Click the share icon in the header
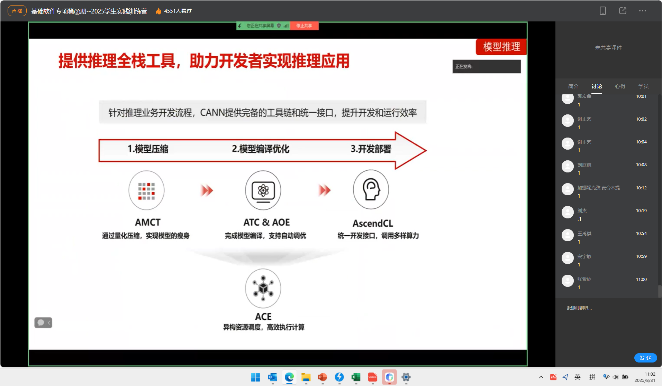Screen dimensions: 662x386 pyautogui.click(x=622, y=11)
